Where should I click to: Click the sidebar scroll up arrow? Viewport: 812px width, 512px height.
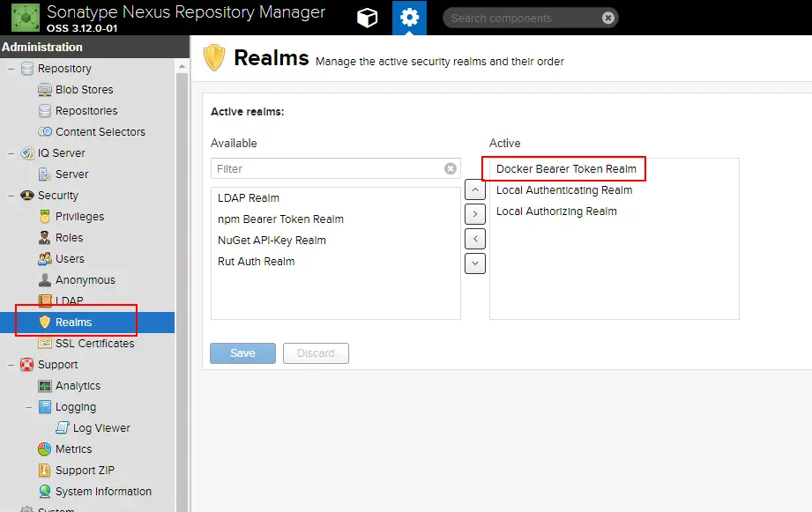(182, 66)
